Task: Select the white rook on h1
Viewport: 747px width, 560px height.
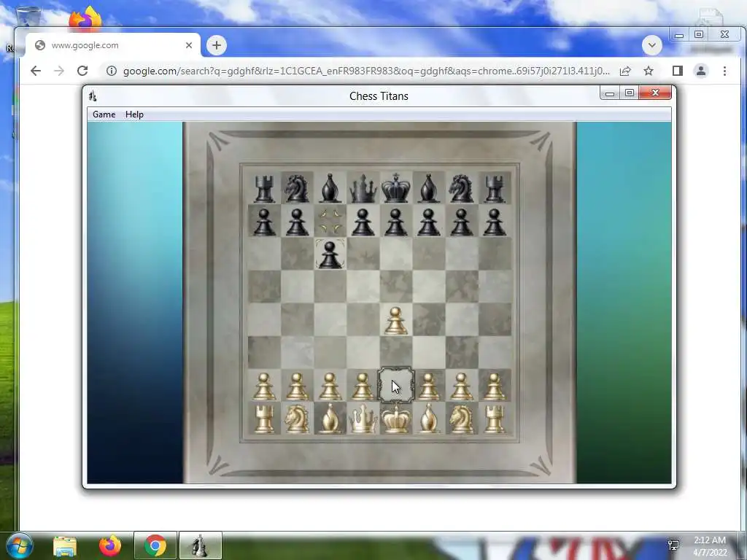Action: [x=495, y=419]
